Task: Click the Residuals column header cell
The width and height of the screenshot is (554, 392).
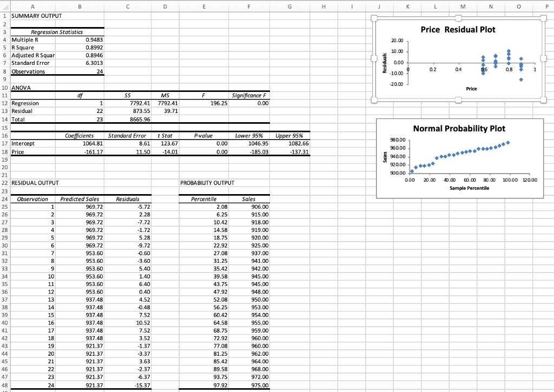Action: [128, 199]
